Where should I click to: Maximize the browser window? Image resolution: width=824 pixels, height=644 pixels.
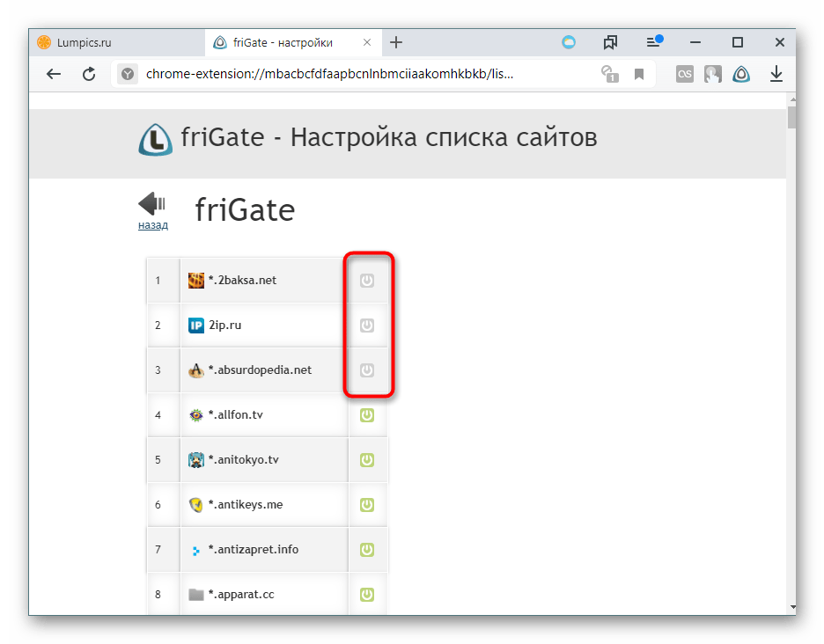click(x=738, y=42)
